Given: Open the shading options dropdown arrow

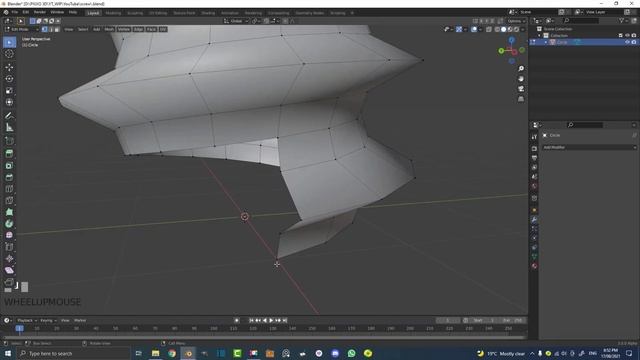Looking at the screenshot, I should pos(523,29).
